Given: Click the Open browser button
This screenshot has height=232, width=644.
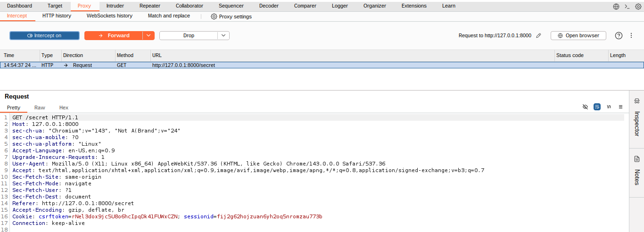Looking at the screenshot, I should point(578,36).
